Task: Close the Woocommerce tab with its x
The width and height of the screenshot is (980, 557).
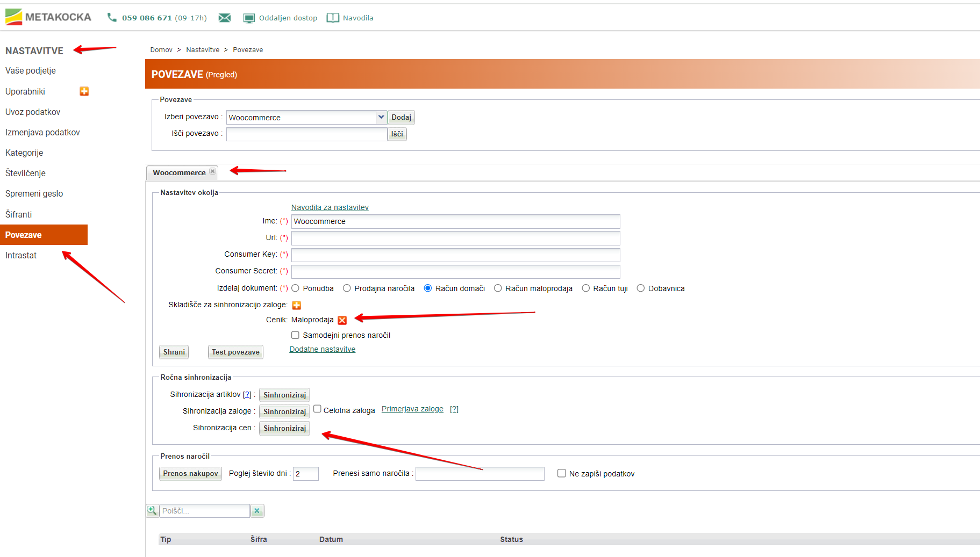Action: click(212, 172)
